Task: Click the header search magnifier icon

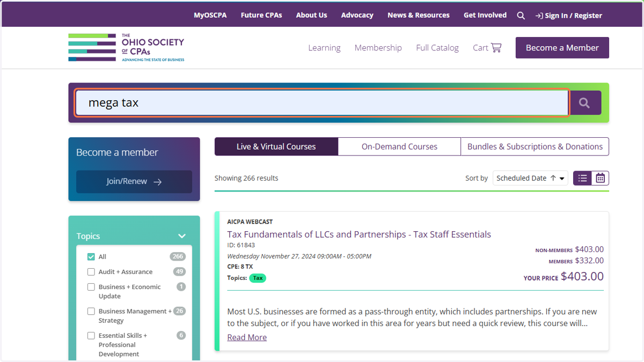Action: point(521,16)
